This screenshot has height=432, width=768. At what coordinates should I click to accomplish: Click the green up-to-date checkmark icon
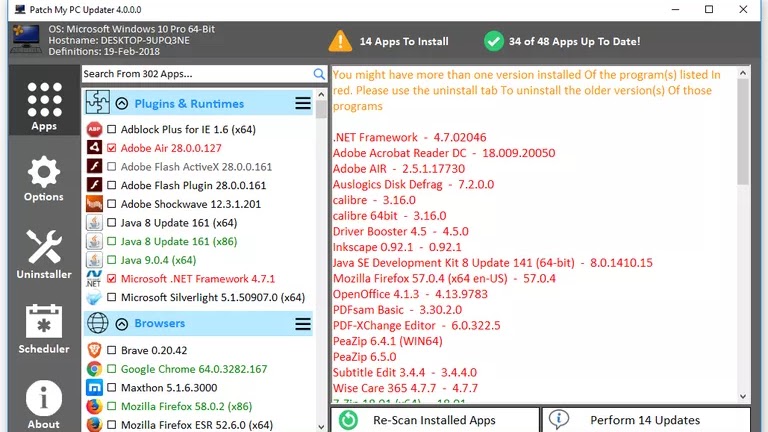[494, 41]
